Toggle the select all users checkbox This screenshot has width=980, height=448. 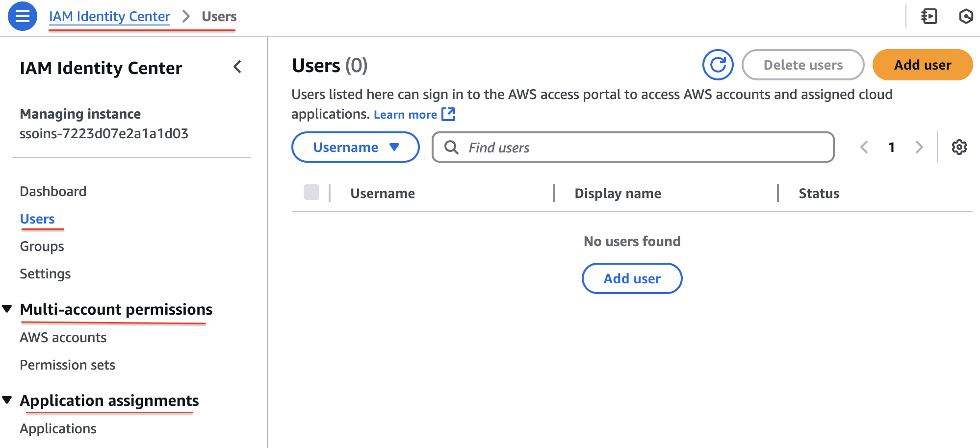click(311, 193)
